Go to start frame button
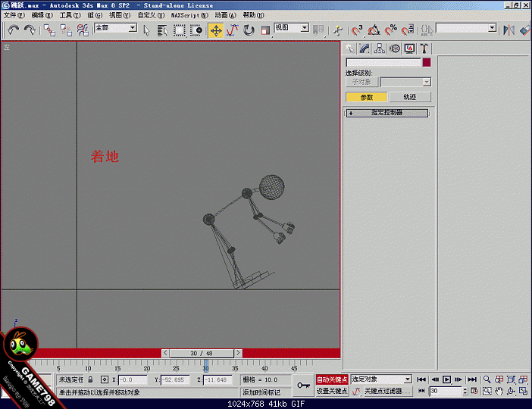 (x=421, y=379)
